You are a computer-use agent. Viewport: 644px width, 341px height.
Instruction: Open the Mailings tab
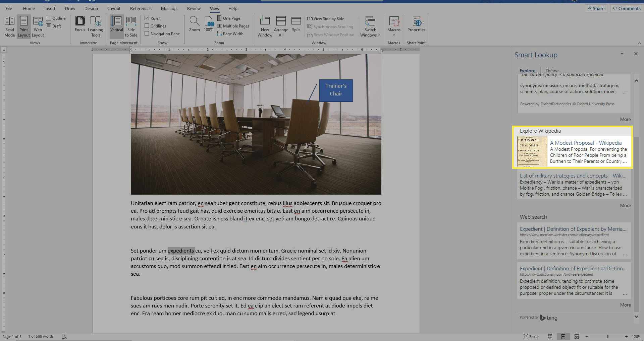click(x=169, y=8)
